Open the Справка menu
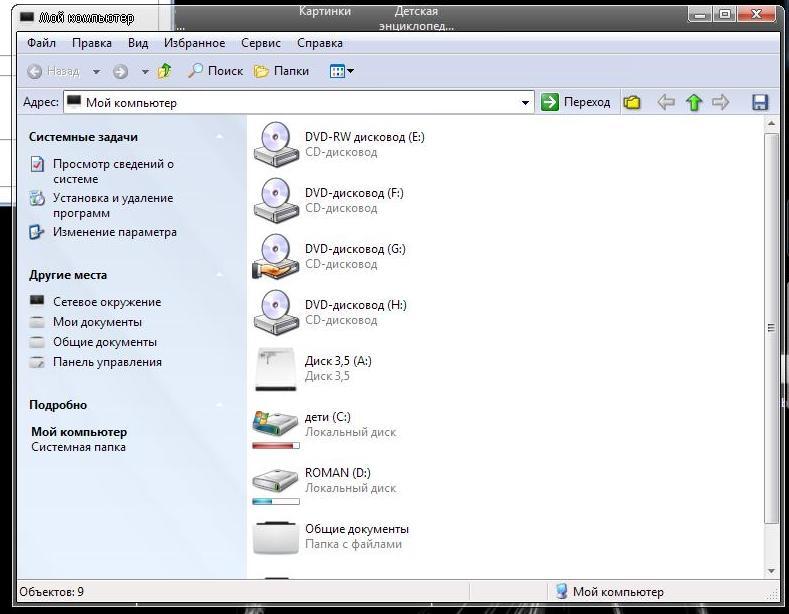 coord(320,43)
